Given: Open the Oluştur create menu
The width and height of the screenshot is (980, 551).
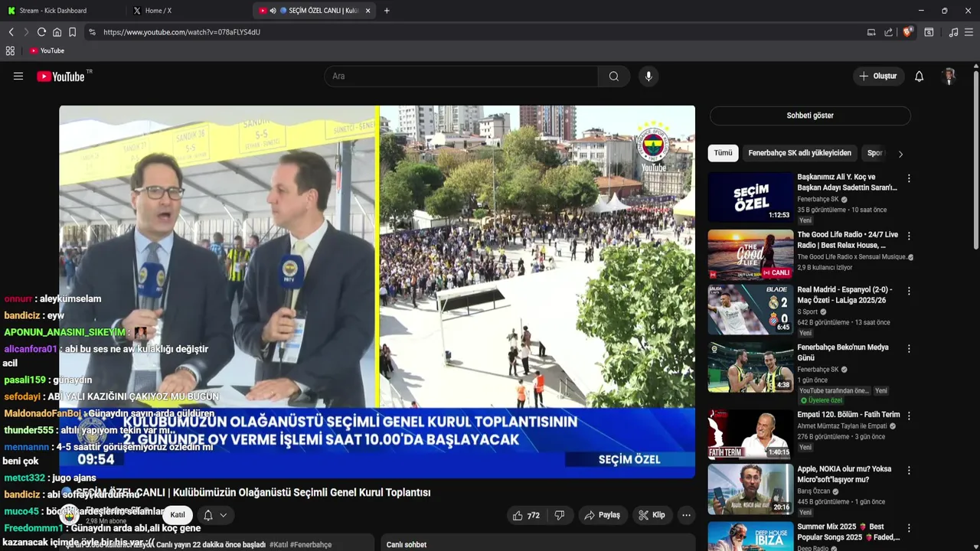Looking at the screenshot, I should point(878,77).
